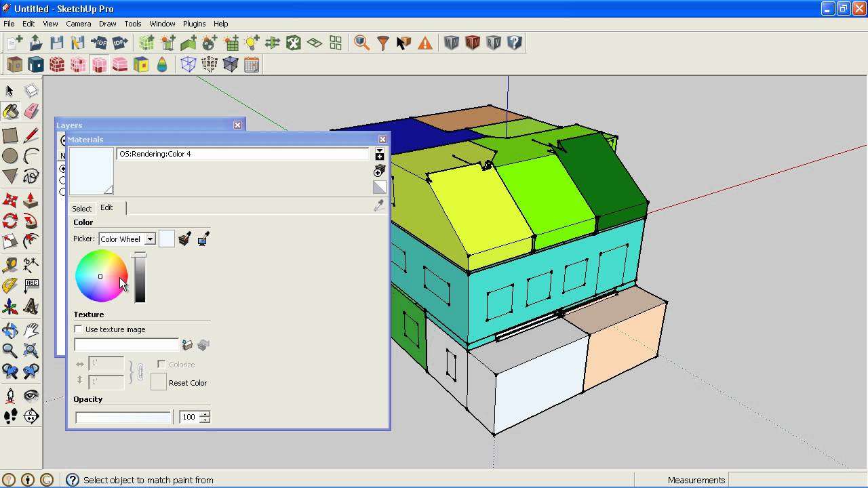
Task: Open the Camera menu
Action: [x=79, y=24]
